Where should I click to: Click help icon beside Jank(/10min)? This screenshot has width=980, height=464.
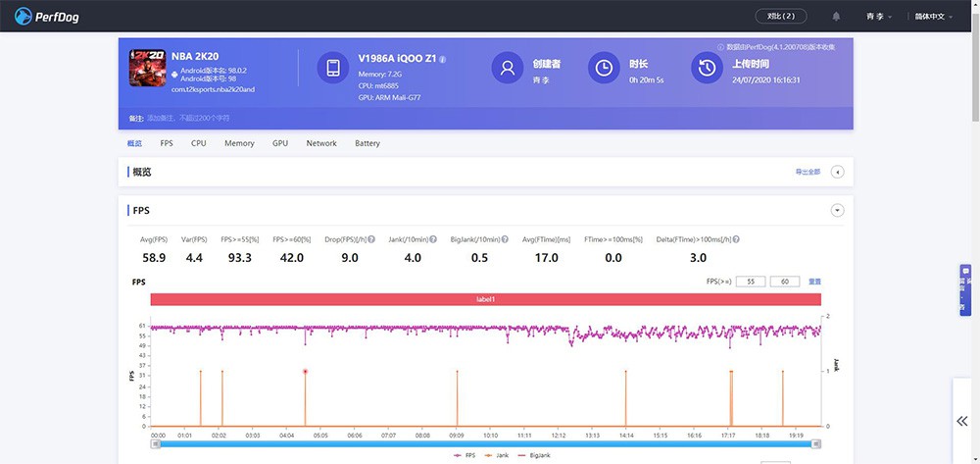pyautogui.click(x=433, y=239)
